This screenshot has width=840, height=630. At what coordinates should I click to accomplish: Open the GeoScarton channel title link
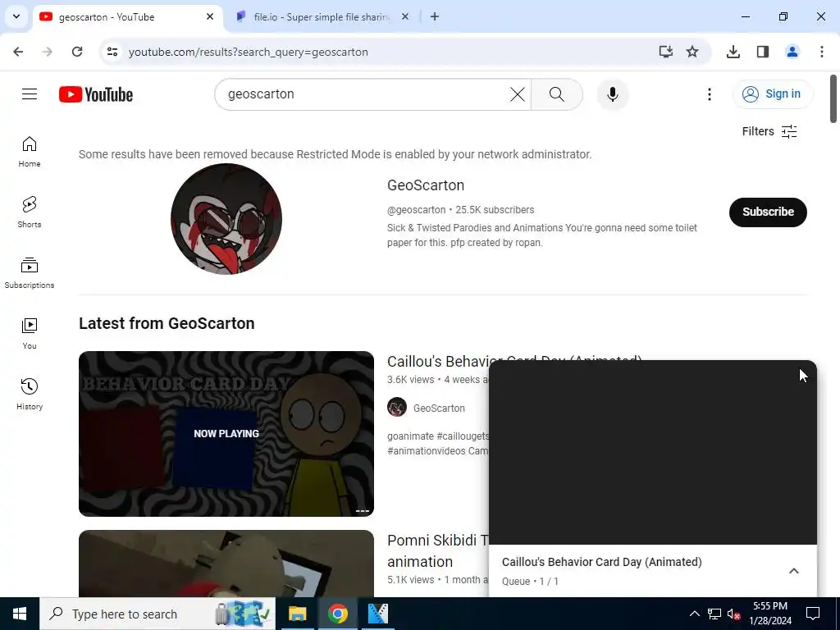[x=426, y=185]
